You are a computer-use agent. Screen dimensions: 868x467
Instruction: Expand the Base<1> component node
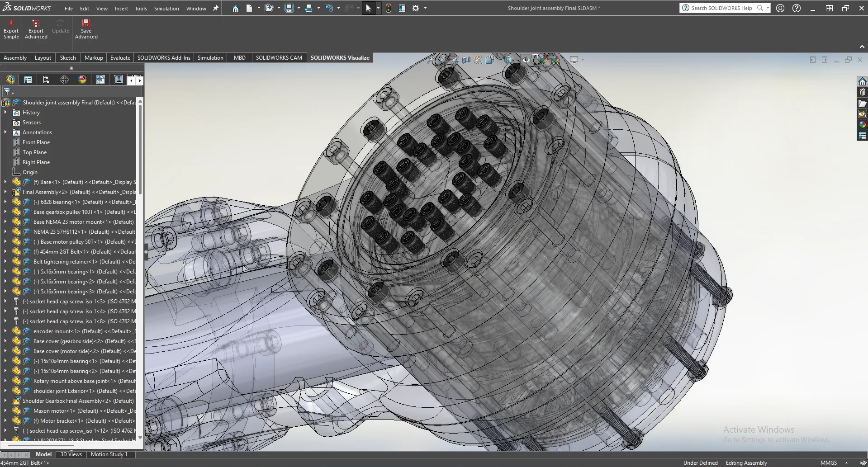(5, 182)
